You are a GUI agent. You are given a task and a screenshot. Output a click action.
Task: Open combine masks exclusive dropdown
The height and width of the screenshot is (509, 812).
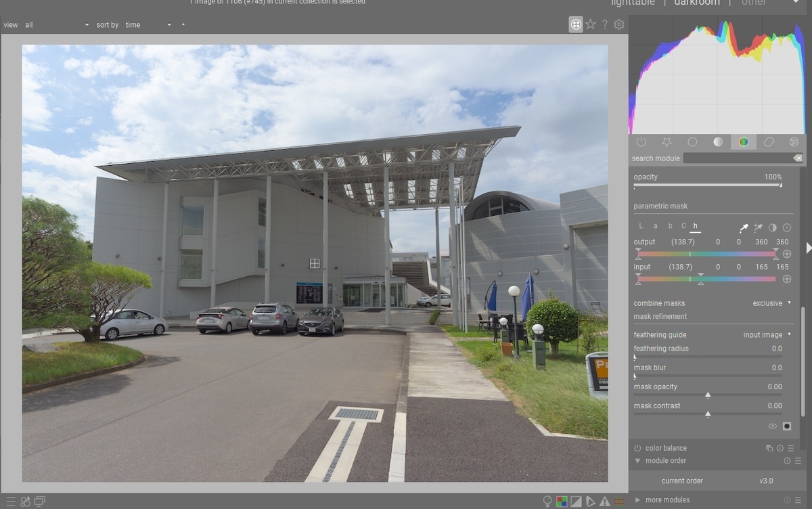tap(772, 303)
